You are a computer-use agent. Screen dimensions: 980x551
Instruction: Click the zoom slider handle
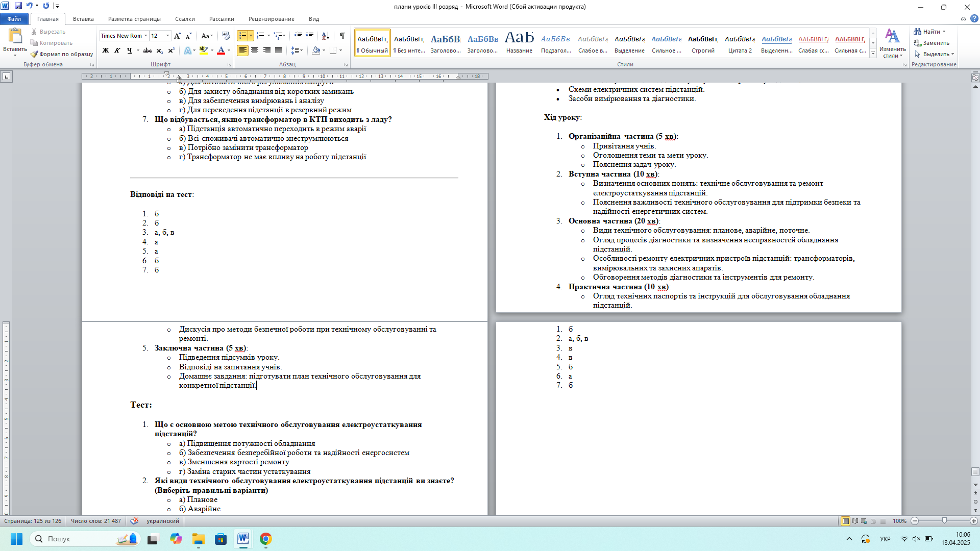click(944, 521)
